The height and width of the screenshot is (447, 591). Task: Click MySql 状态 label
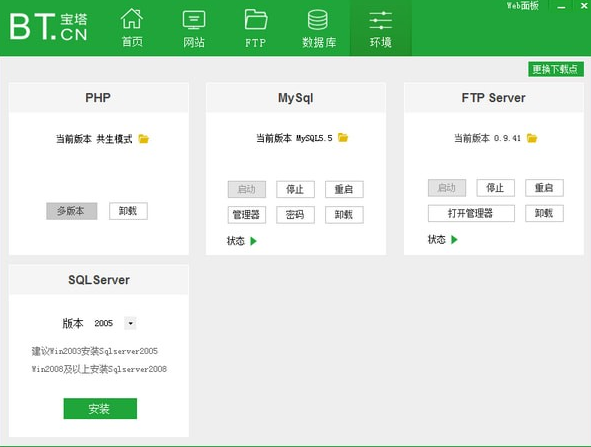tap(236, 241)
